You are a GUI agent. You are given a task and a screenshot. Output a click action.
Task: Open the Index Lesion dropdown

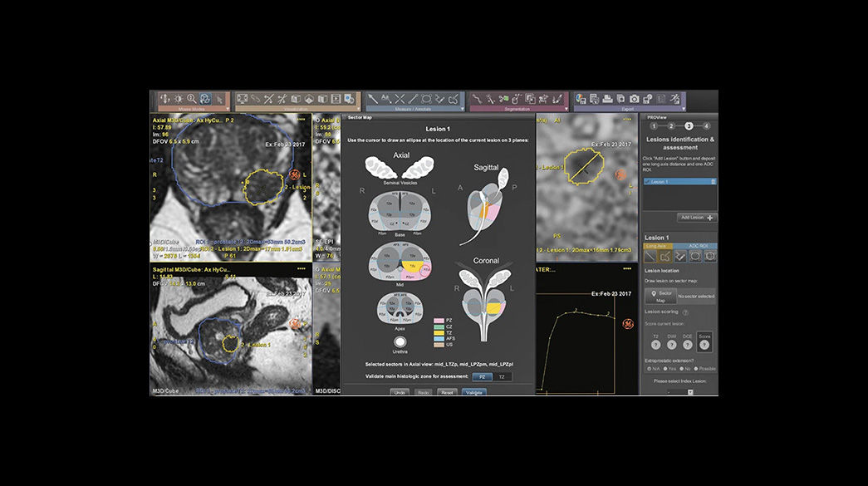pyautogui.click(x=679, y=391)
